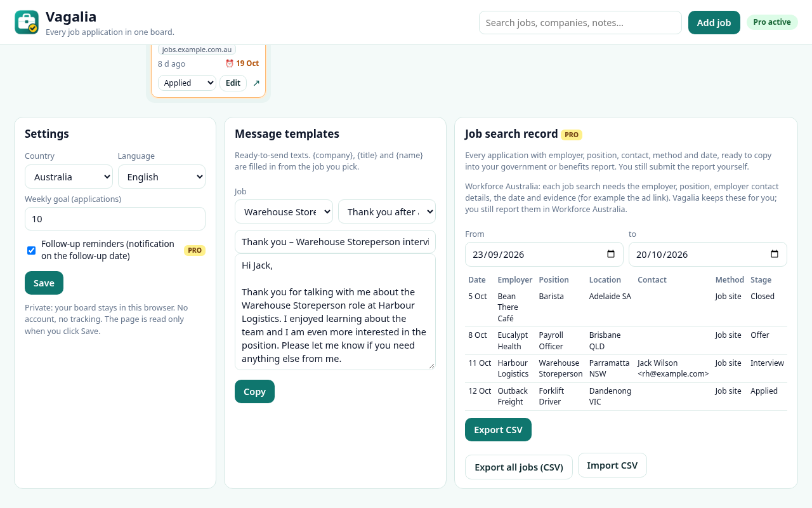
Task: Click inside the message body textarea
Action: tap(335, 312)
